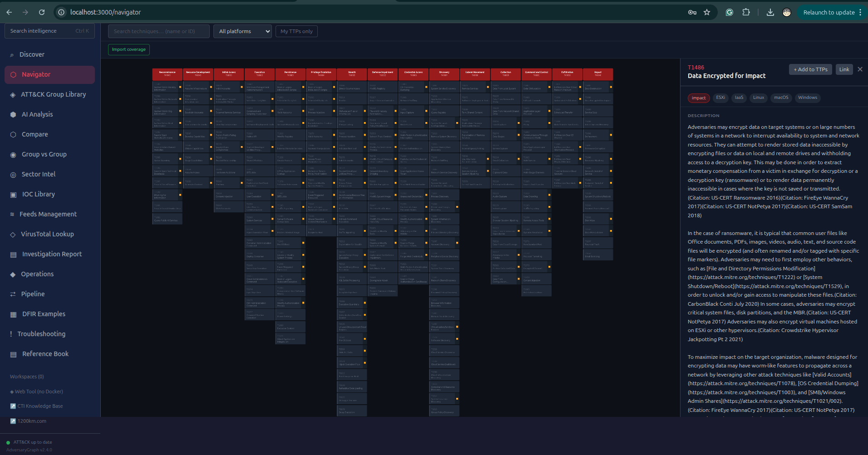Click the Link button in detail panel
The image size is (868, 455).
(844, 69)
